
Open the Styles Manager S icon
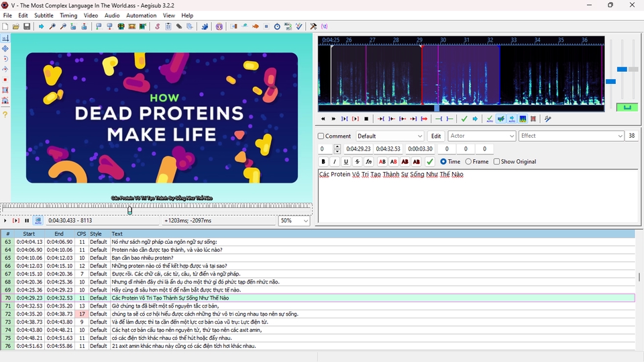point(157,26)
